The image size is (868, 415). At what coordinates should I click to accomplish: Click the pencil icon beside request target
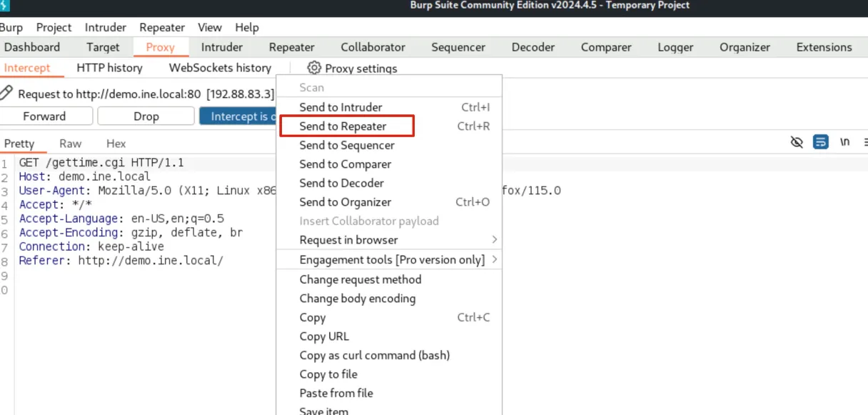[6, 93]
